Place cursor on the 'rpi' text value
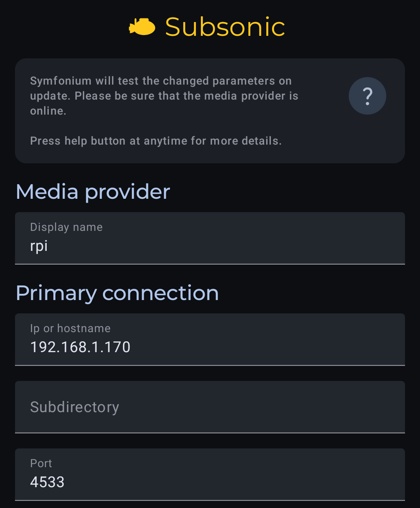This screenshot has width=420, height=508. click(x=39, y=246)
